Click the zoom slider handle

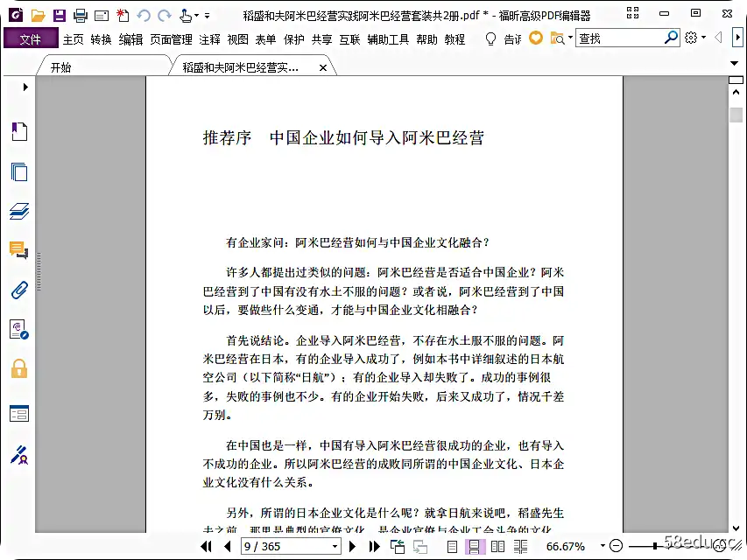coord(655,546)
